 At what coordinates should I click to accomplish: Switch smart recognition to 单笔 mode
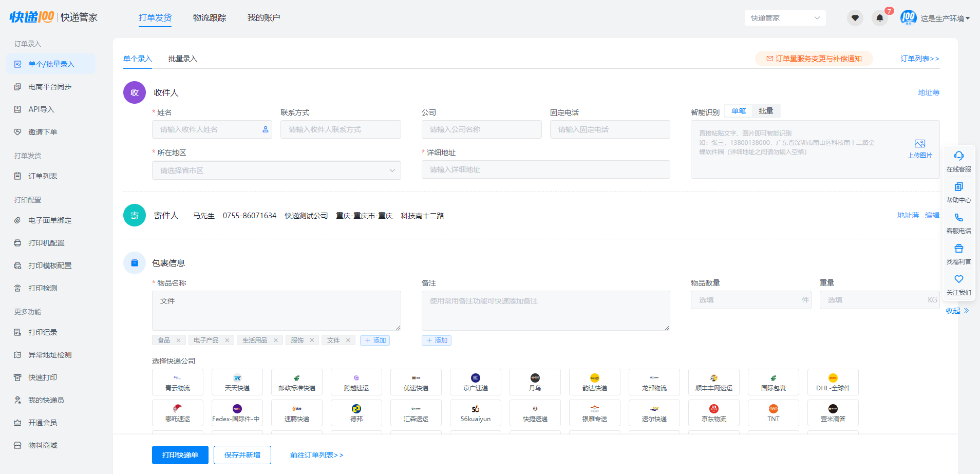click(739, 111)
